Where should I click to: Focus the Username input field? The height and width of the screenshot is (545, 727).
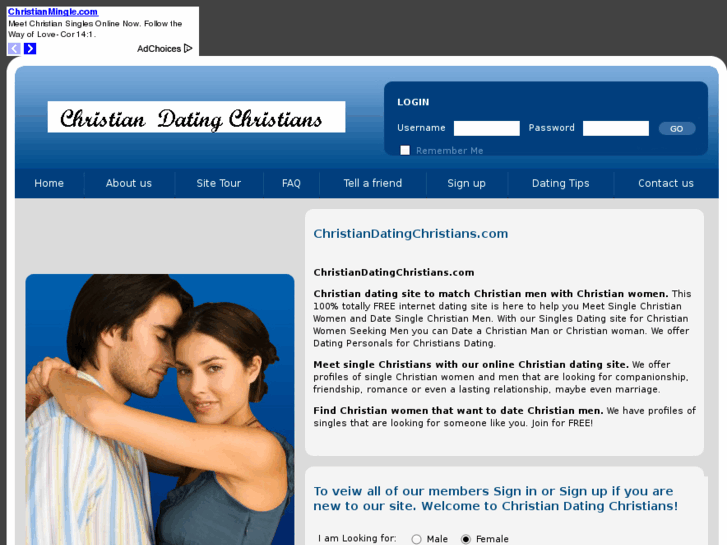click(x=487, y=128)
